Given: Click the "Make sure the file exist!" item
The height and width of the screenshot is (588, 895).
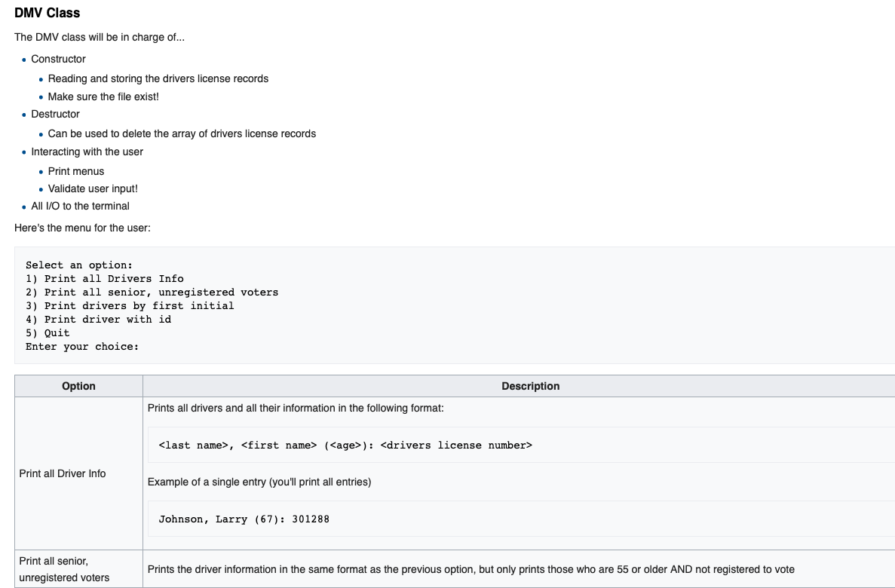Looking at the screenshot, I should pyautogui.click(x=105, y=96).
